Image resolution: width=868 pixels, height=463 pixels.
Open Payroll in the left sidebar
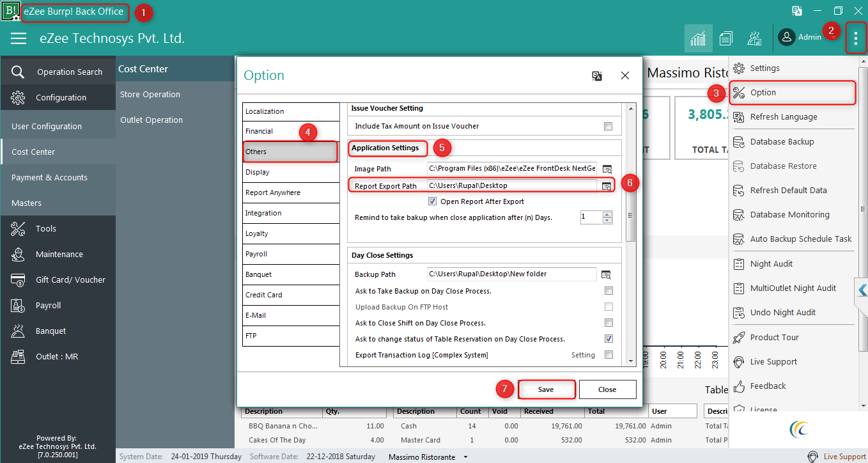[58, 305]
